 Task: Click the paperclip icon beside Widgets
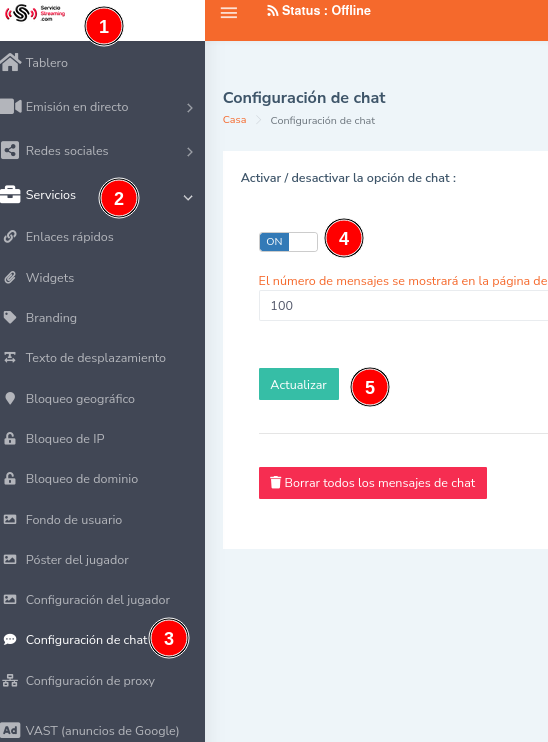pyautogui.click(x=10, y=277)
